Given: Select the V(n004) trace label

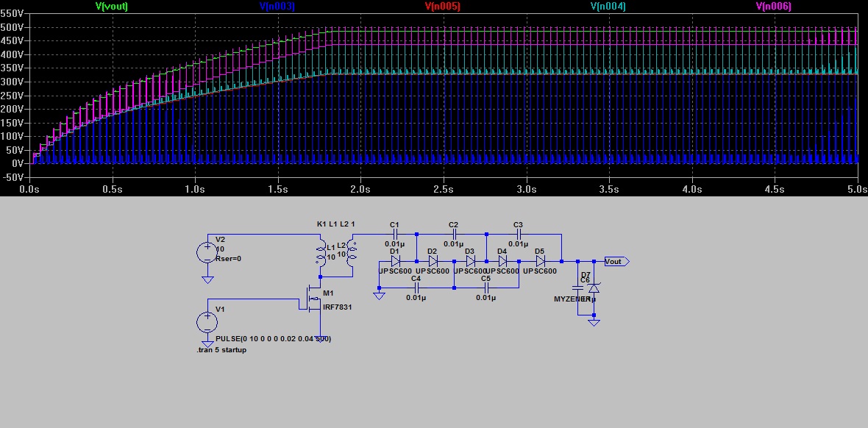Looking at the screenshot, I should (x=608, y=6).
